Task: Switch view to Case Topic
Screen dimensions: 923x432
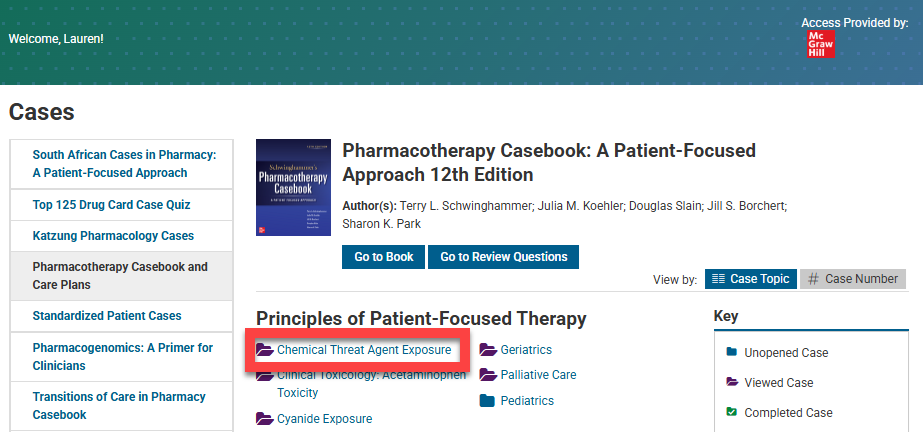Action: (751, 279)
